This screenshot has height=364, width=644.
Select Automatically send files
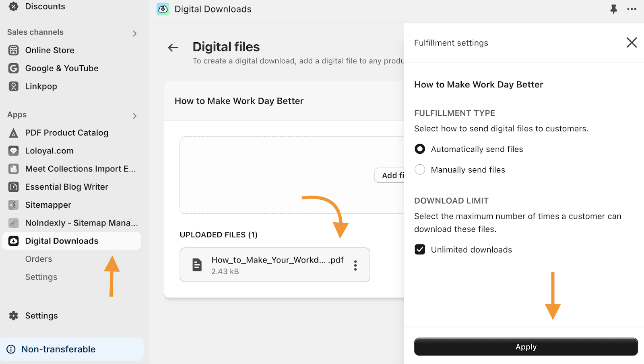coord(420,149)
